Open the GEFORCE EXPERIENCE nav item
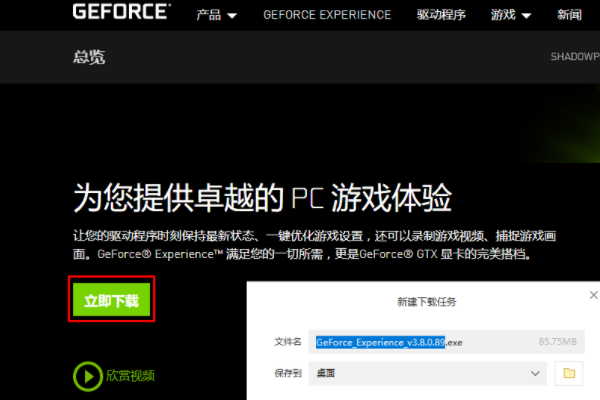This screenshot has height=400, width=600. pyautogui.click(x=327, y=15)
